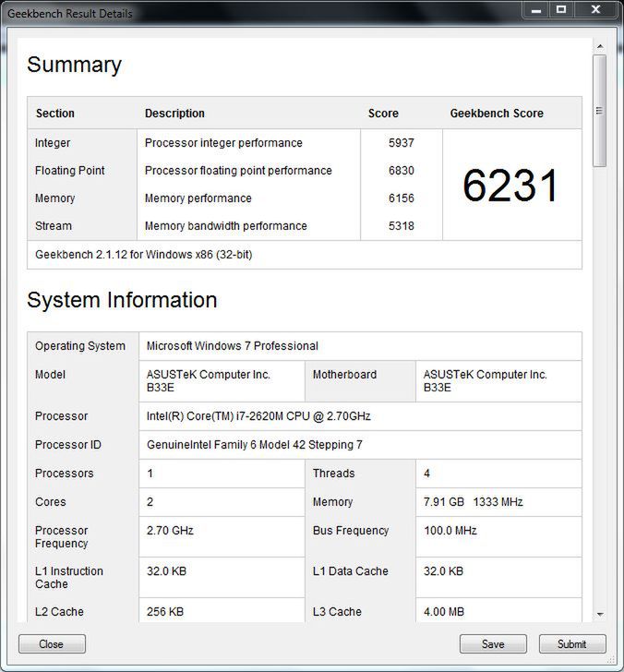Click the Floating Point row label
624x672 pixels.
tap(70, 171)
